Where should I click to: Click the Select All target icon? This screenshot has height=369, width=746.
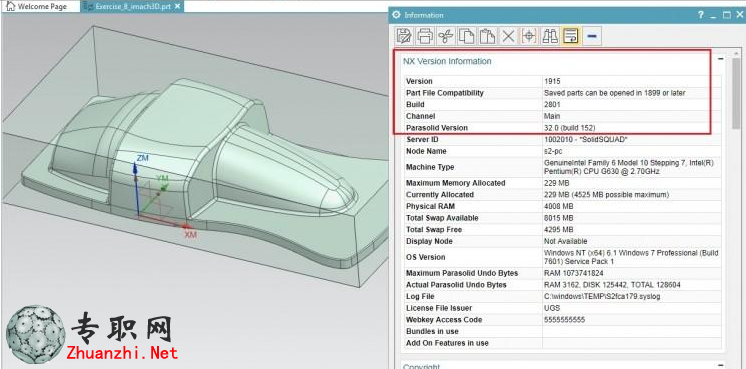(x=529, y=36)
